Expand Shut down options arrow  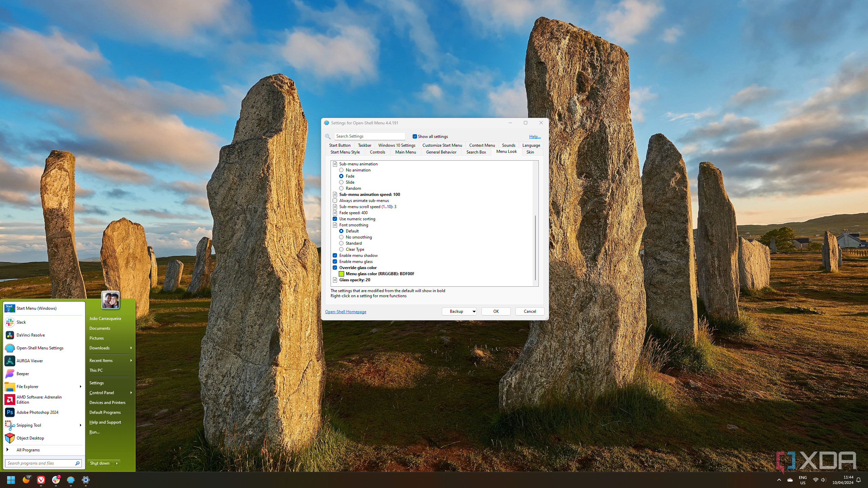coord(117,463)
